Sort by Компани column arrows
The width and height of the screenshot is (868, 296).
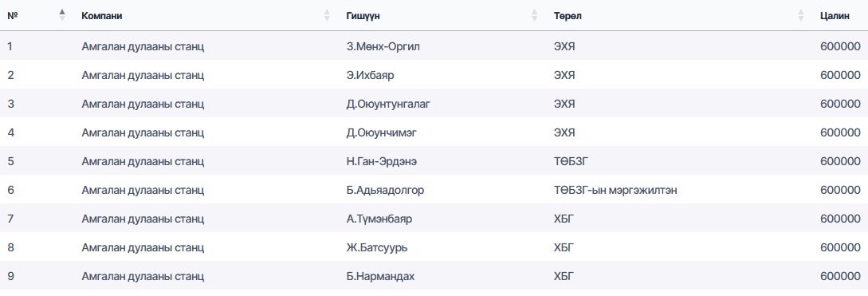point(327,15)
